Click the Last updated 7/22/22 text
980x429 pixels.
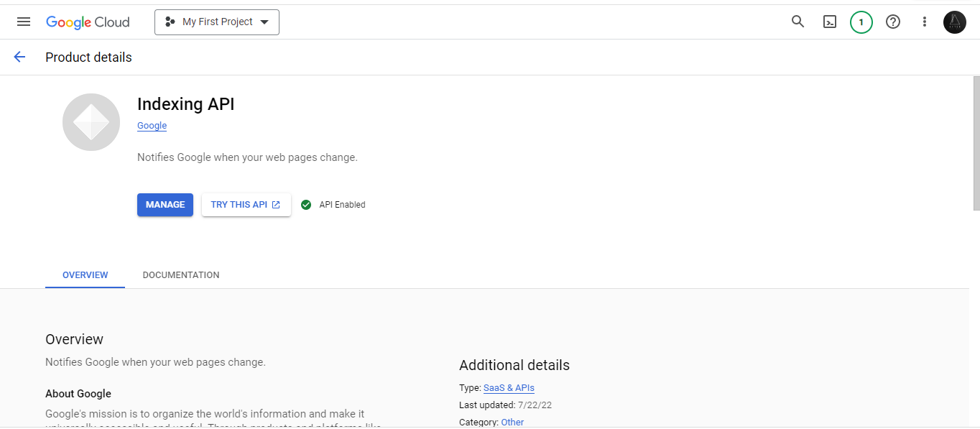pos(506,405)
